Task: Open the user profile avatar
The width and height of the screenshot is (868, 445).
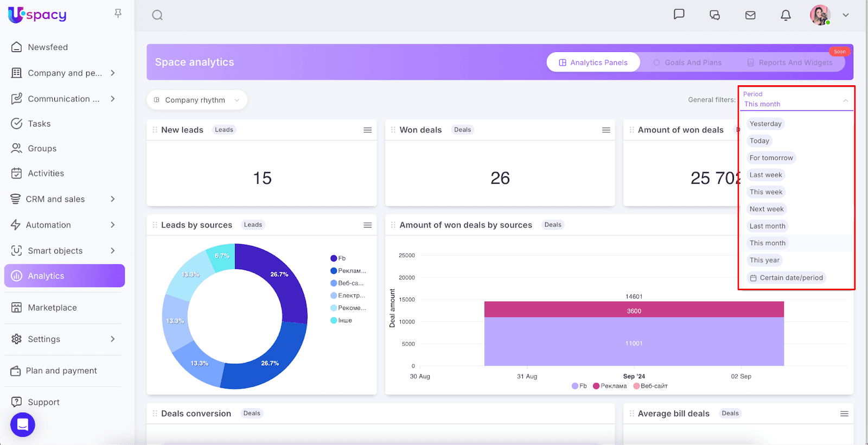Action: [820, 15]
